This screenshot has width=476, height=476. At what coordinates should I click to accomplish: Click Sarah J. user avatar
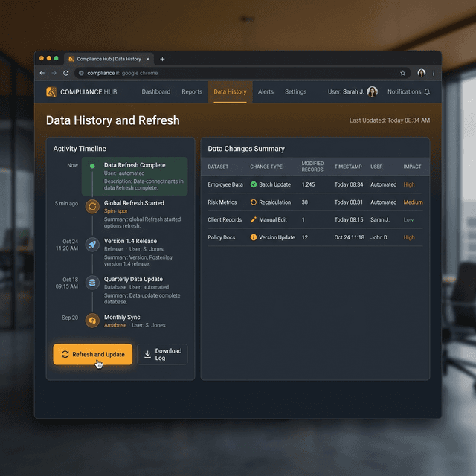click(x=373, y=92)
